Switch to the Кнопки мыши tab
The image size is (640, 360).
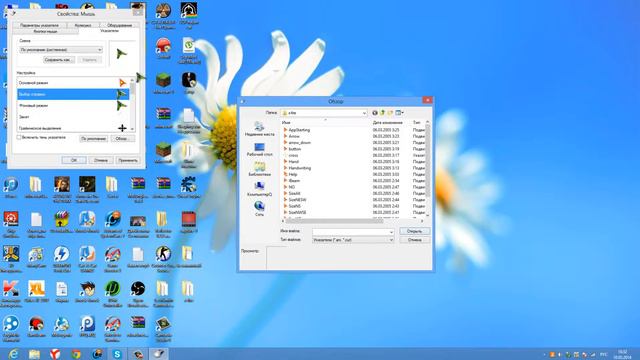click(x=45, y=31)
